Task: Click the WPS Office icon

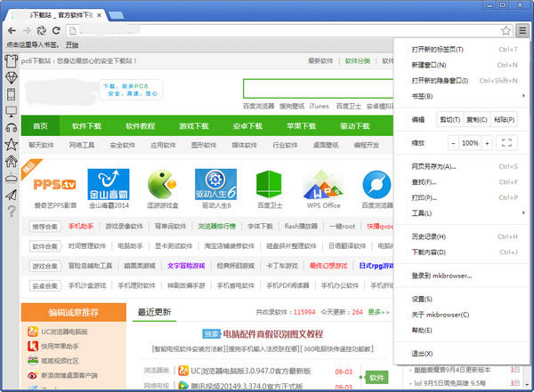Action: tap(323, 184)
